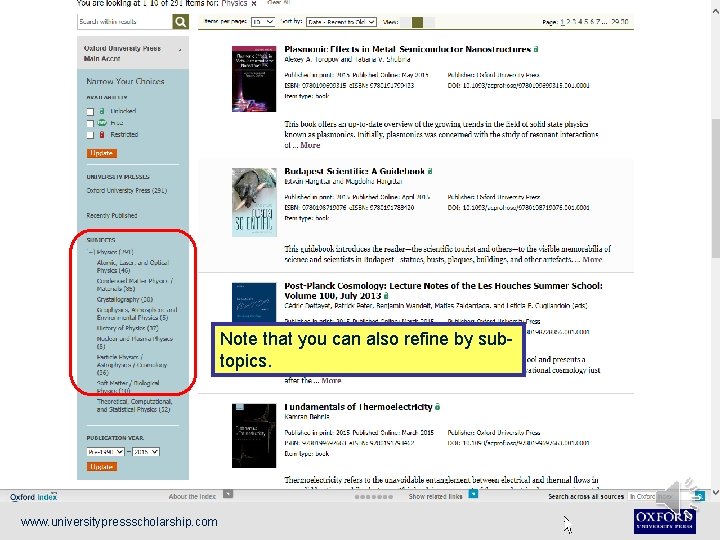
Task: Click the Search within results field
Action: click(125, 21)
